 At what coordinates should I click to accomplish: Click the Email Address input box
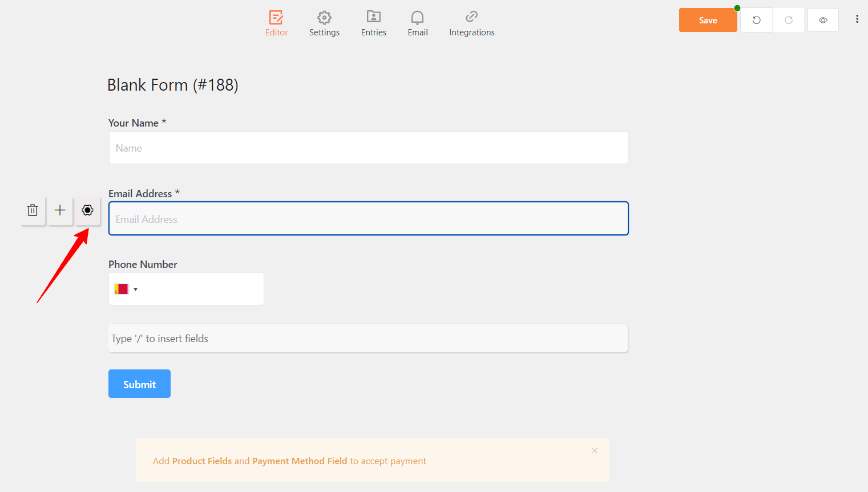point(368,218)
